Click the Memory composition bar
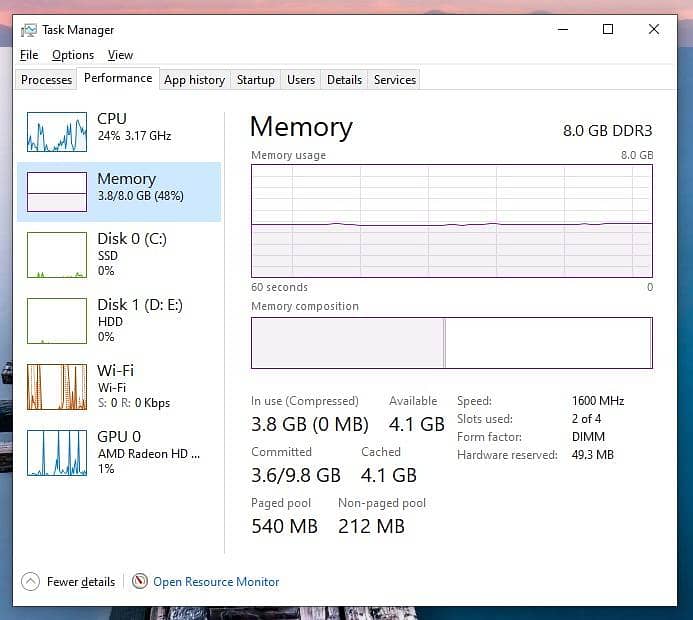 451,343
